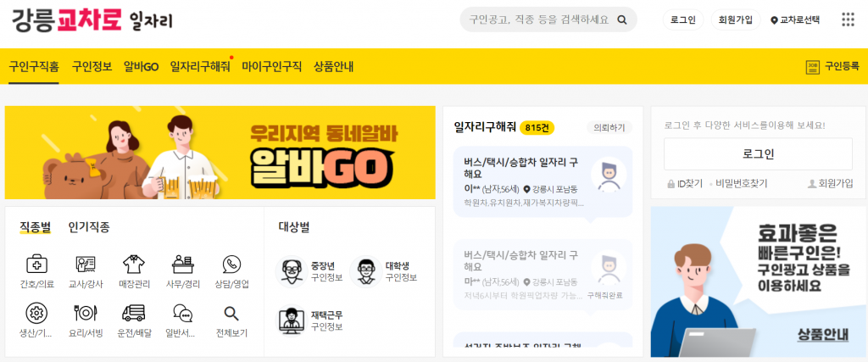Click the top 회원가입 pill button
The image size is (868, 362).
tap(735, 20)
